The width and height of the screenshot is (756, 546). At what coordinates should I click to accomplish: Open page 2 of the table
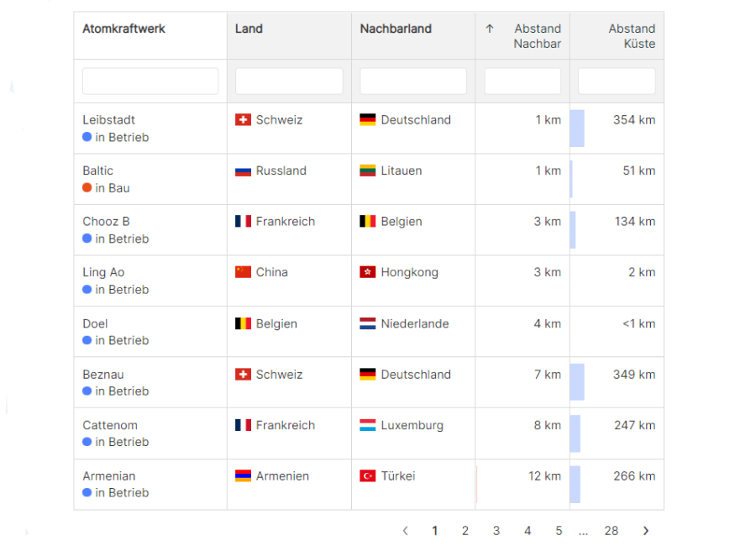[465, 531]
